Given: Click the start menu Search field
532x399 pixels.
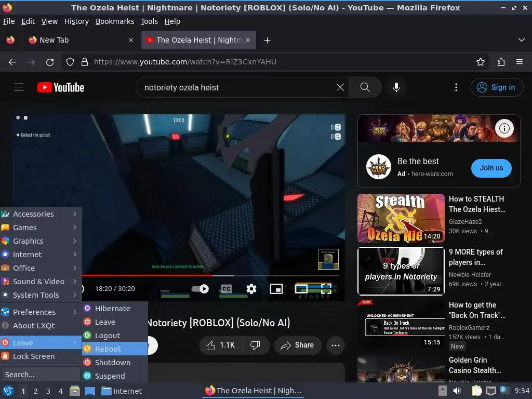Looking at the screenshot, I should (x=41, y=375).
